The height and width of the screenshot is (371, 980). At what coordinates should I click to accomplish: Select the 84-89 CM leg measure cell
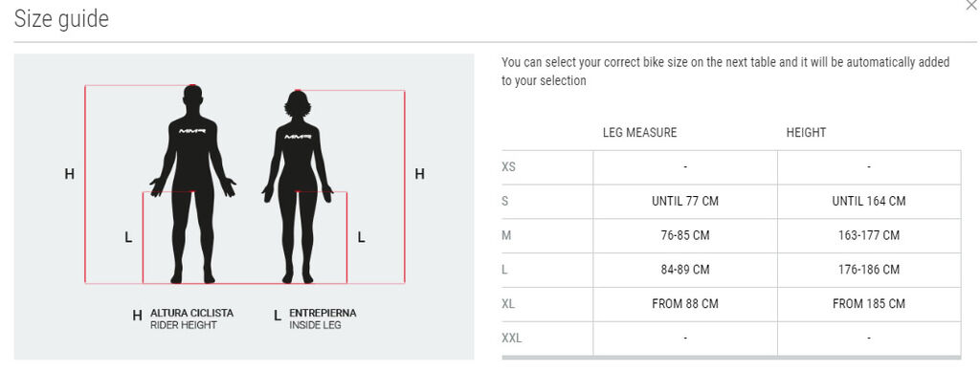685,270
